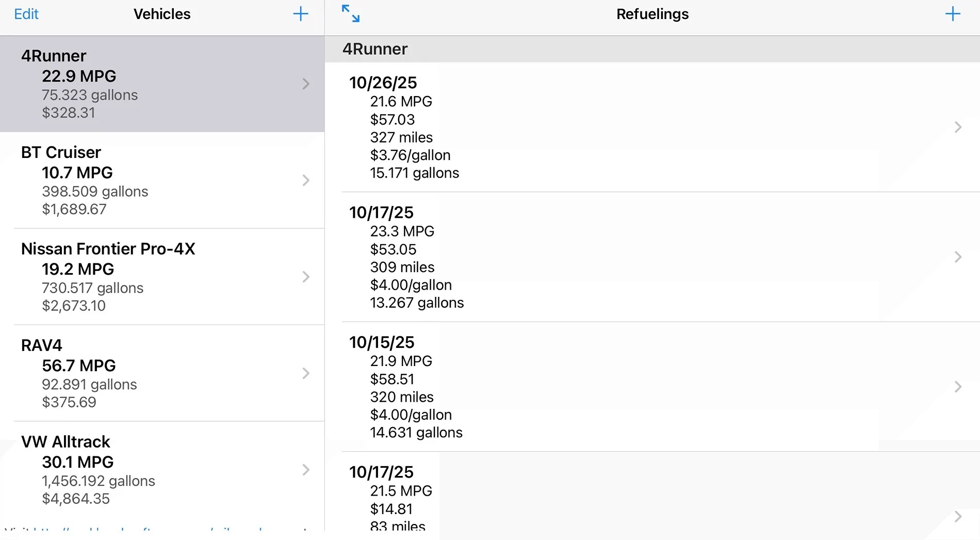Add a new vehicle with plus icon
Screen dimensions: 980x540
tap(300, 14)
